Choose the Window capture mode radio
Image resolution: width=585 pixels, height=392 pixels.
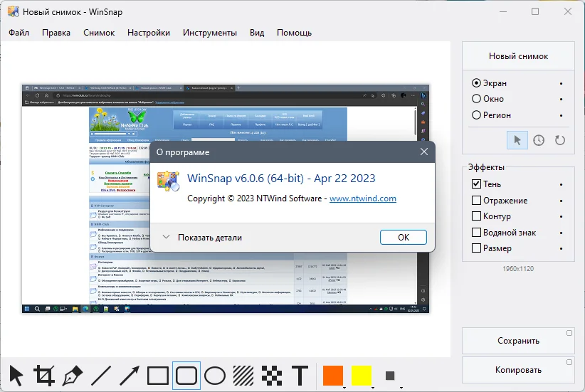coord(476,99)
